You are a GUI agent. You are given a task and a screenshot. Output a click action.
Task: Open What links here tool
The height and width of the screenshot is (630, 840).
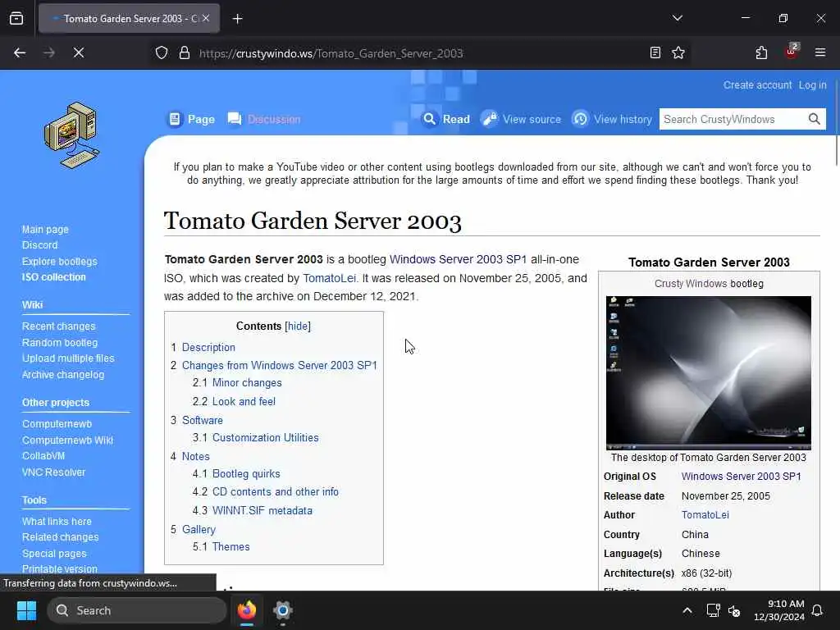tap(57, 521)
